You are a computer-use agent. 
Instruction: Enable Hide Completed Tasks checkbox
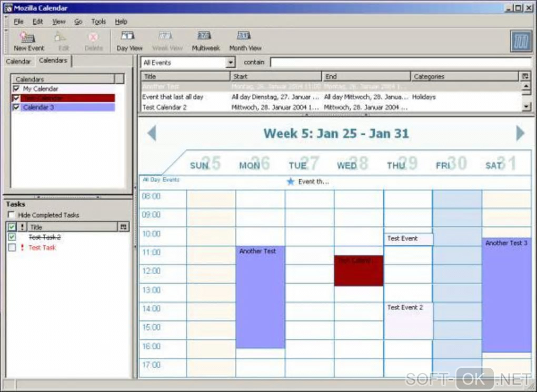(x=11, y=215)
